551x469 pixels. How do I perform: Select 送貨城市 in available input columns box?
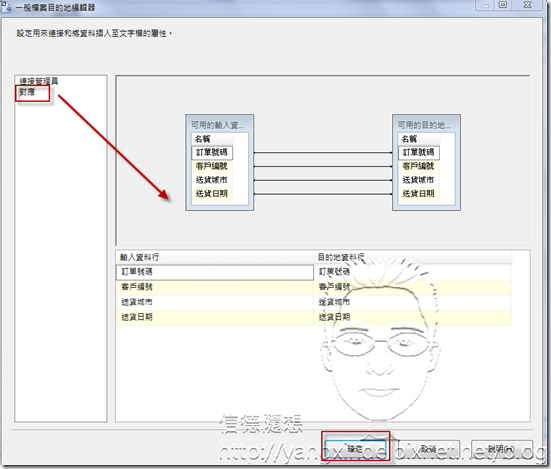[212, 180]
